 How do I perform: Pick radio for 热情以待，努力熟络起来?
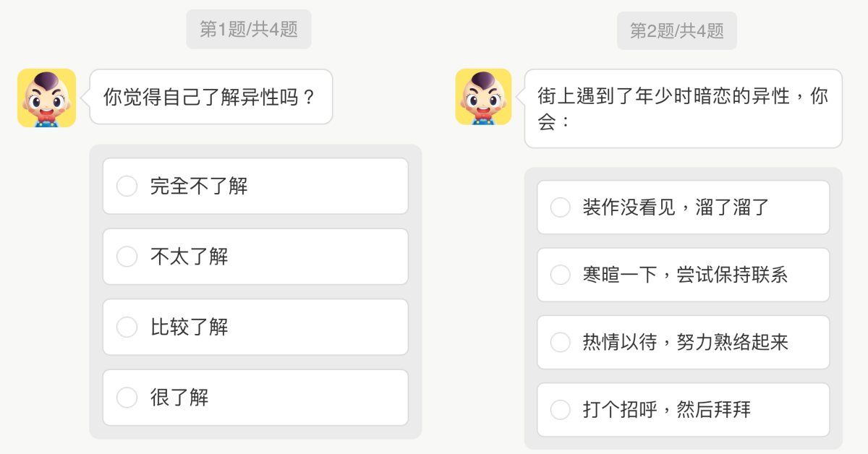pos(561,342)
